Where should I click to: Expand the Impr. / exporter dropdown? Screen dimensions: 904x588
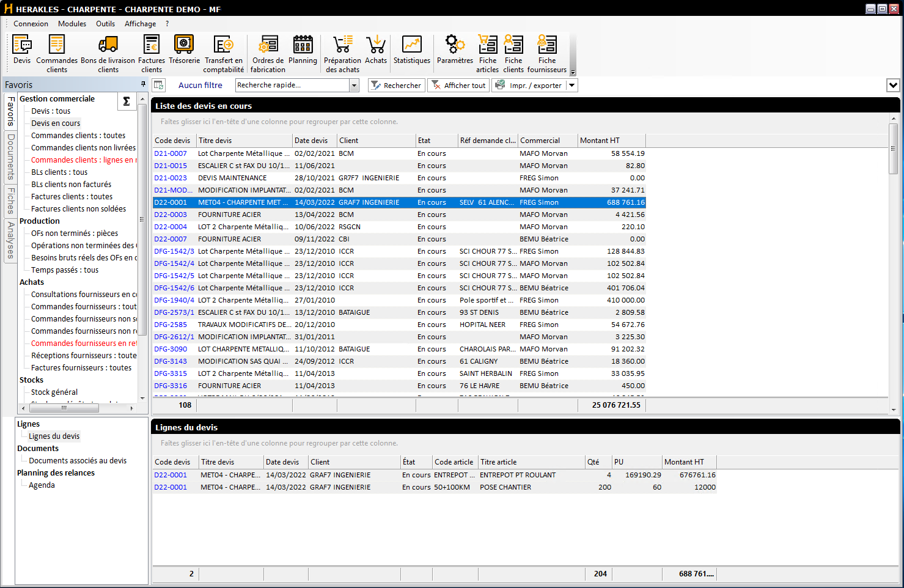click(570, 85)
